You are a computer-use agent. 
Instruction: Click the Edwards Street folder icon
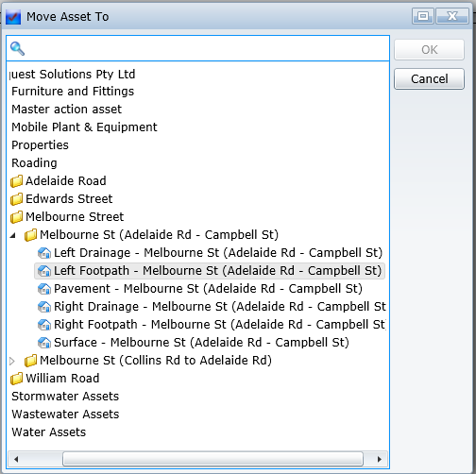pos(16,199)
